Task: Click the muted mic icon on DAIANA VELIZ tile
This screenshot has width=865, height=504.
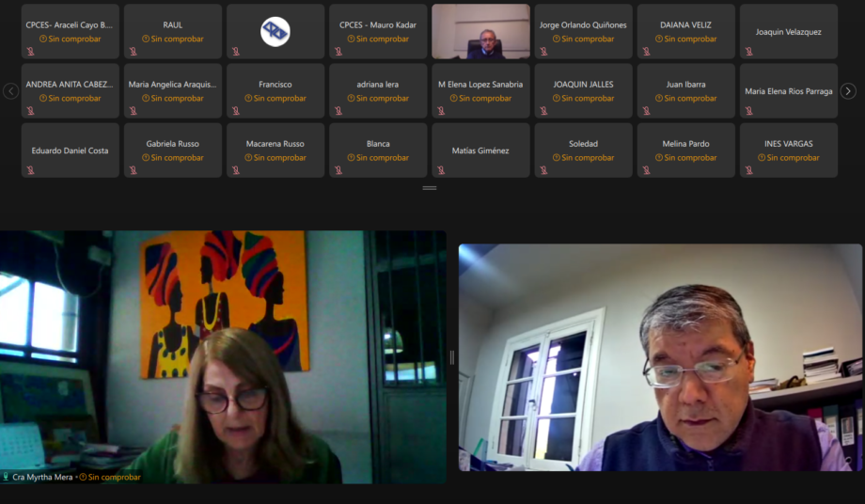Action: pos(646,52)
